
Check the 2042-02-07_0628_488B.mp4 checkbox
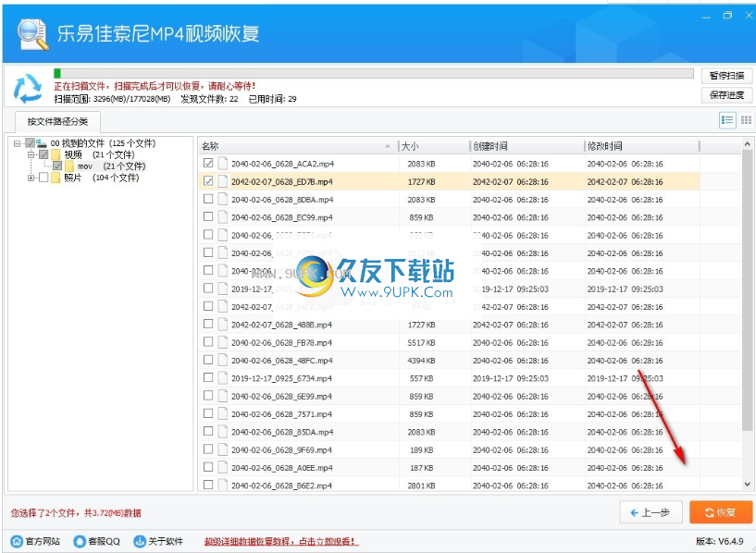(208, 324)
